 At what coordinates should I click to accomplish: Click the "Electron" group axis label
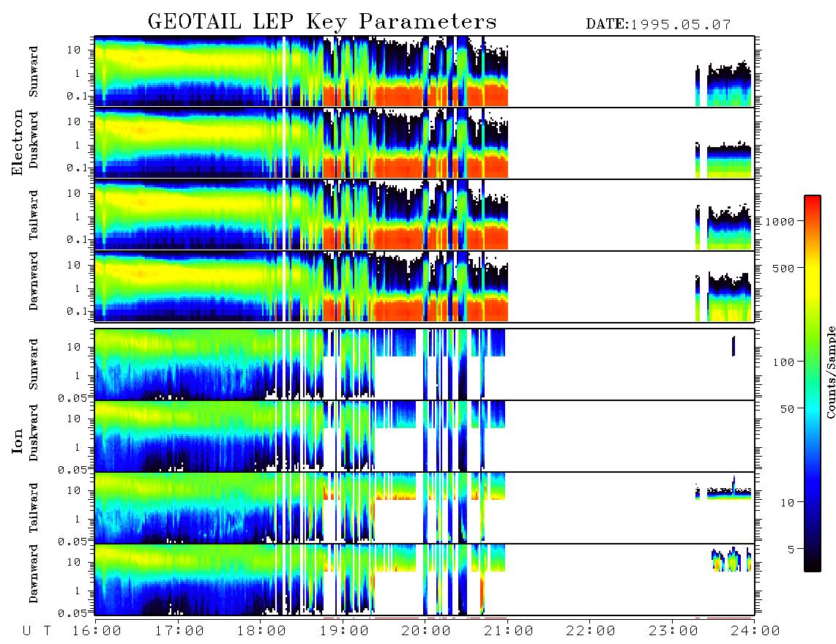[x=18, y=143]
